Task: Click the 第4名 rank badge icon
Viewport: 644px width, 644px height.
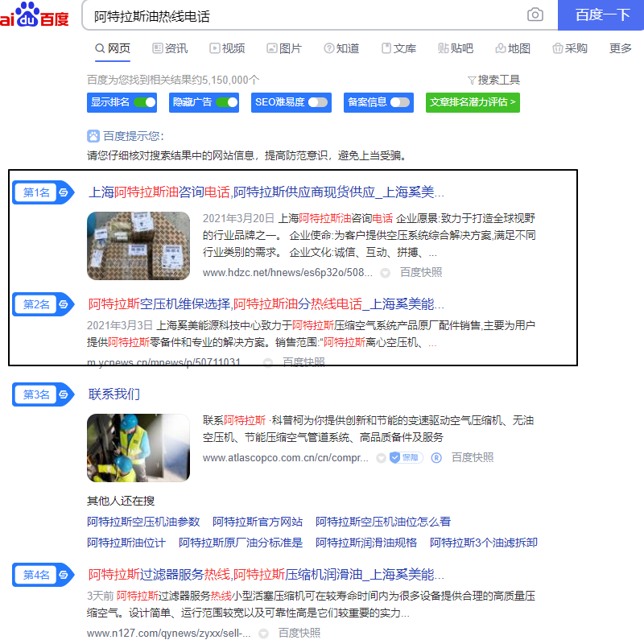Action: pos(43,575)
